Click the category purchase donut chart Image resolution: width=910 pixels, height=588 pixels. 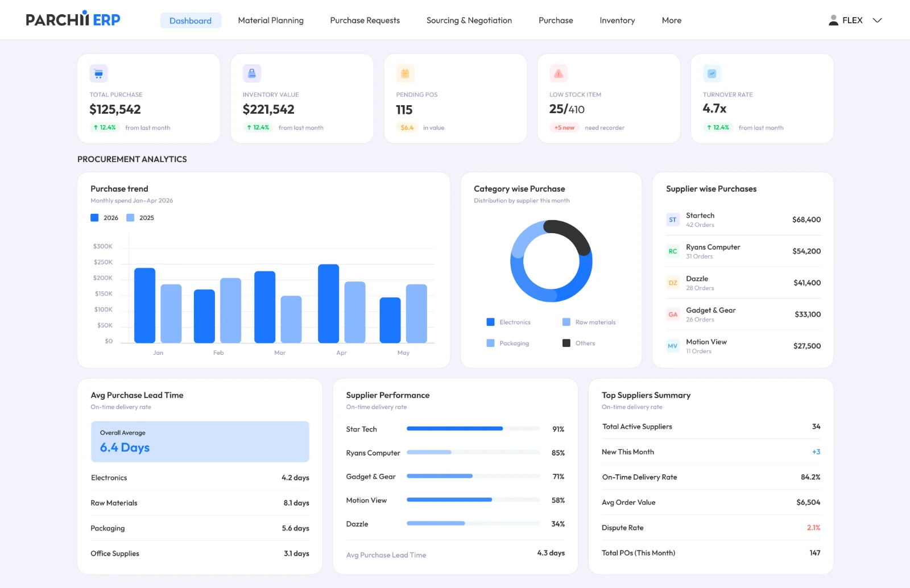[x=551, y=261]
